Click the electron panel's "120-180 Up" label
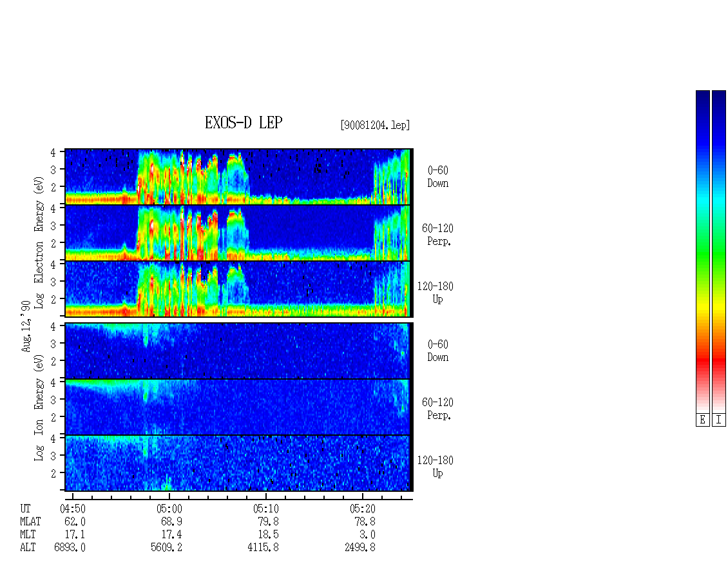The height and width of the screenshot is (564, 728). pyautogui.click(x=435, y=293)
